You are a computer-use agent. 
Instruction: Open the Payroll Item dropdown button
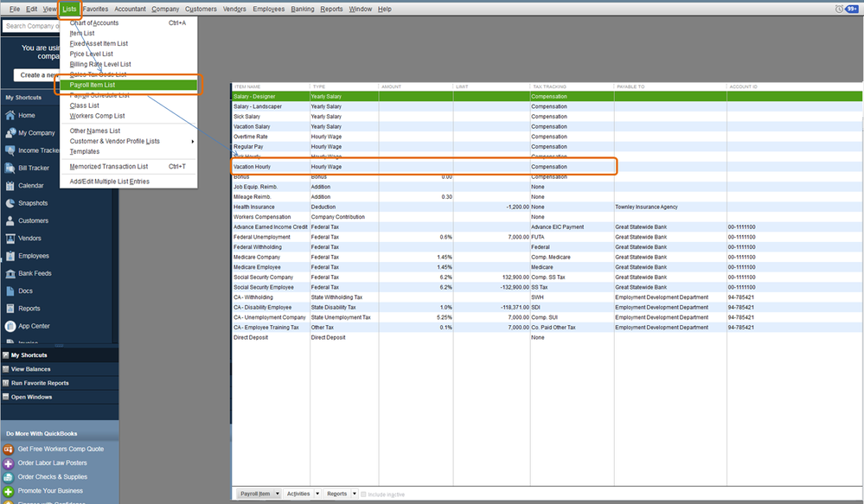point(259,494)
